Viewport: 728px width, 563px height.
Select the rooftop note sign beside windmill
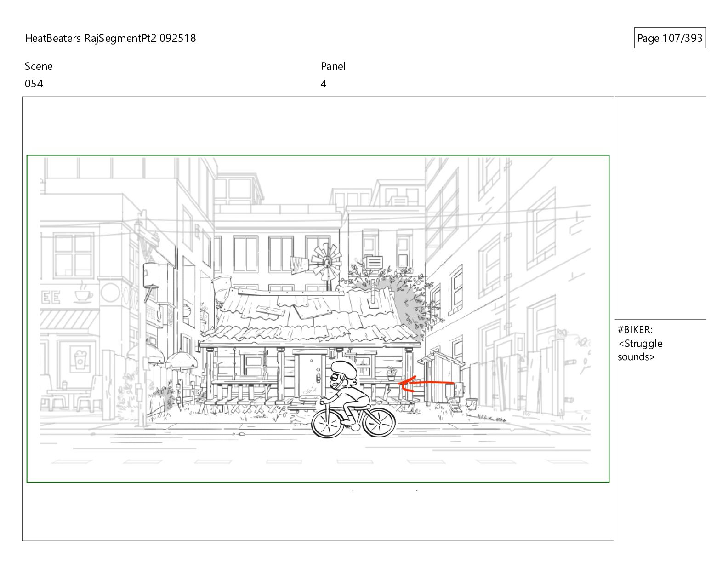click(x=373, y=263)
